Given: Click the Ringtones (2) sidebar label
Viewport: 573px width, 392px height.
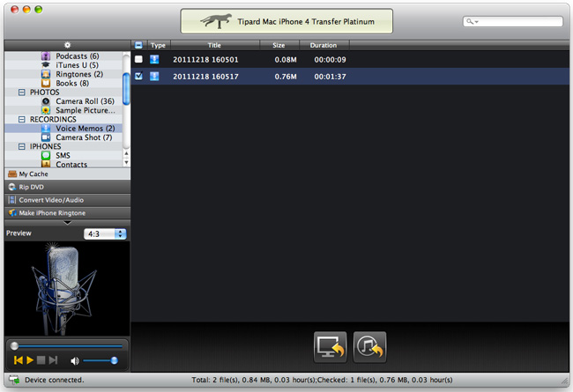Looking at the screenshot, I should pos(79,74).
